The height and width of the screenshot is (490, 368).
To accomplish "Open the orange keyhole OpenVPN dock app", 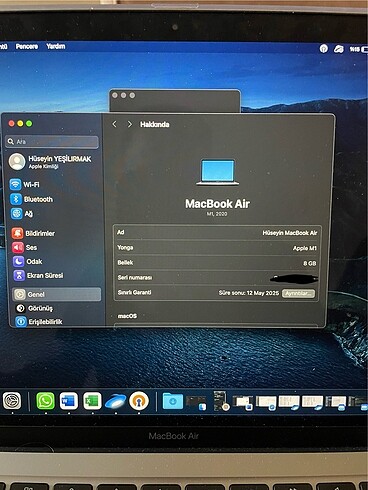I will click(139, 401).
